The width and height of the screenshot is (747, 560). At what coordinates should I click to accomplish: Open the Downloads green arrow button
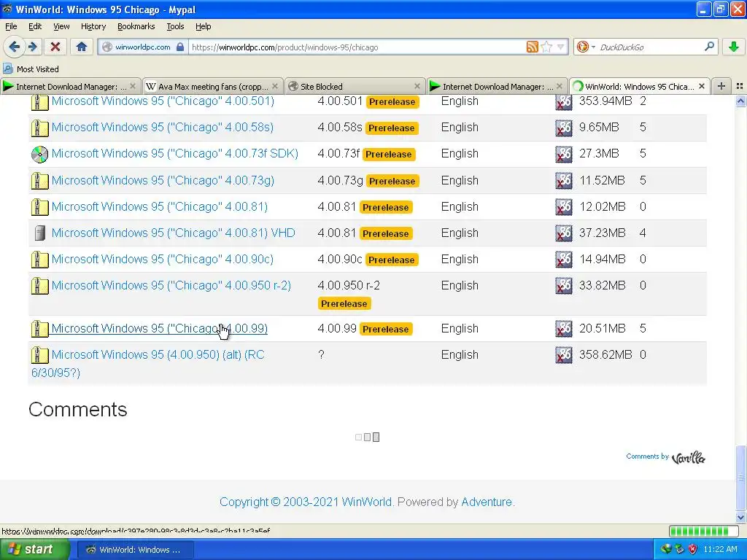(x=734, y=47)
